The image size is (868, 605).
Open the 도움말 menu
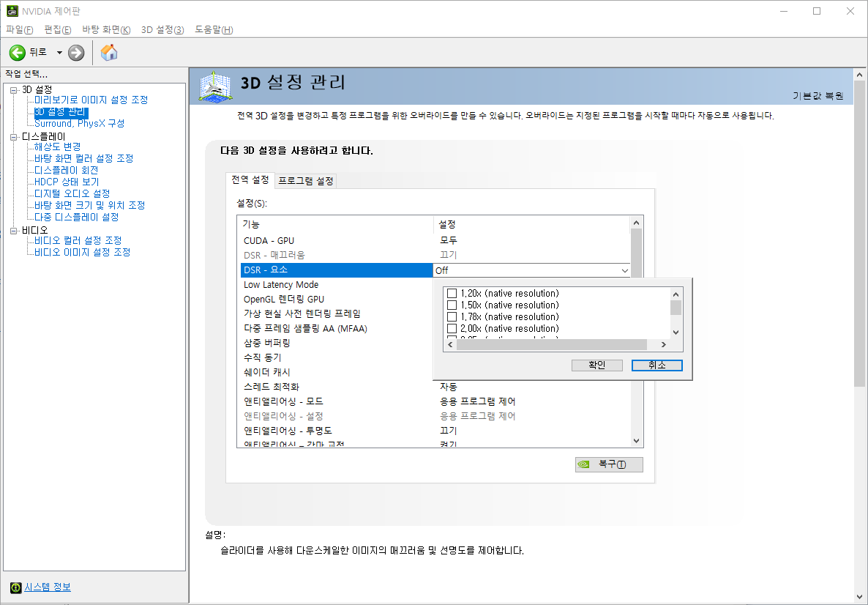coord(214,29)
